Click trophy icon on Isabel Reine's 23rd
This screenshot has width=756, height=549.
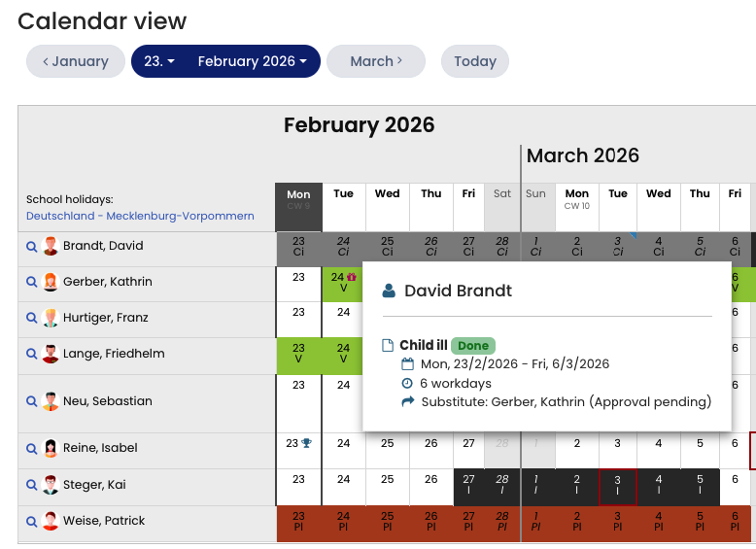coord(307,443)
